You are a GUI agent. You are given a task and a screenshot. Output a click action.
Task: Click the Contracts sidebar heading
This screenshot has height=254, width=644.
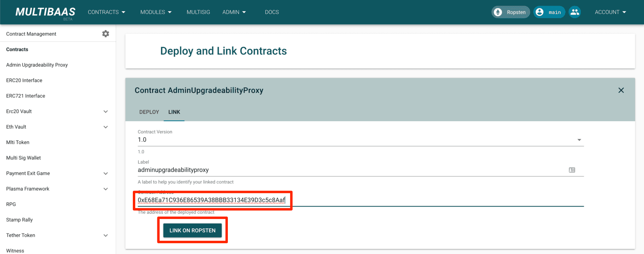point(17,50)
